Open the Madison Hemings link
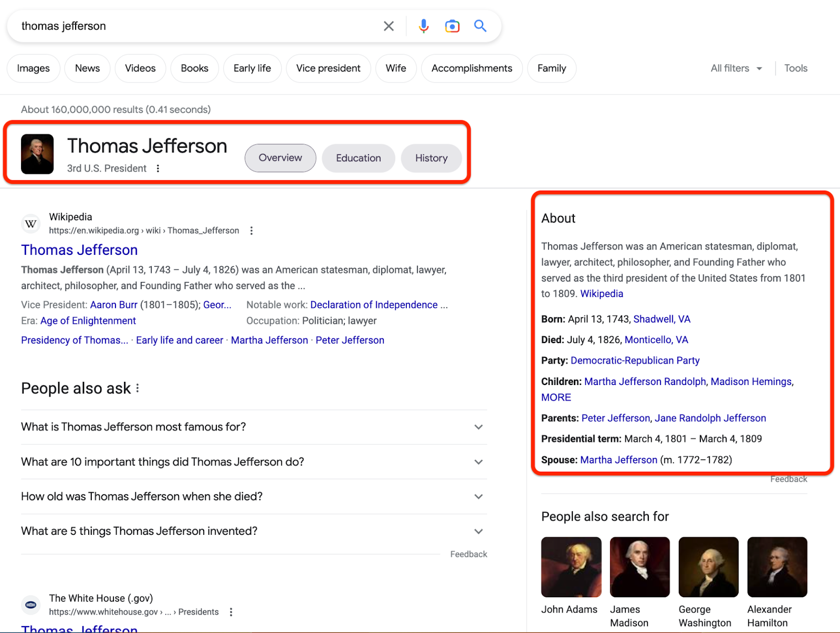Image resolution: width=840 pixels, height=633 pixels. pyautogui.click(x=751, y=381)
